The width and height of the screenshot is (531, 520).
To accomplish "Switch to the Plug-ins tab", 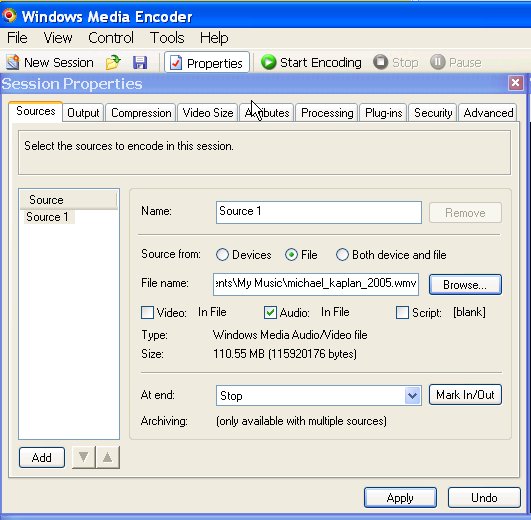I will click(x=383, y=113).
